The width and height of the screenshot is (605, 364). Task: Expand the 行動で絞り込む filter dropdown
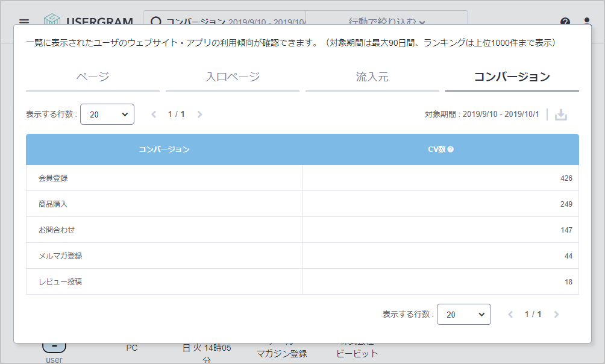(387, 21)
